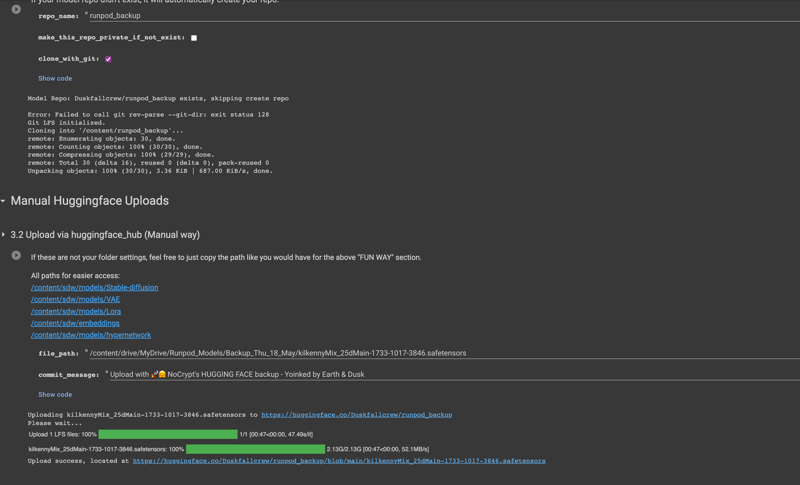Expand section 3.2 Upload via huggingface_hub
The width and height of the screenshot is (800, 485).
(3, 235)
